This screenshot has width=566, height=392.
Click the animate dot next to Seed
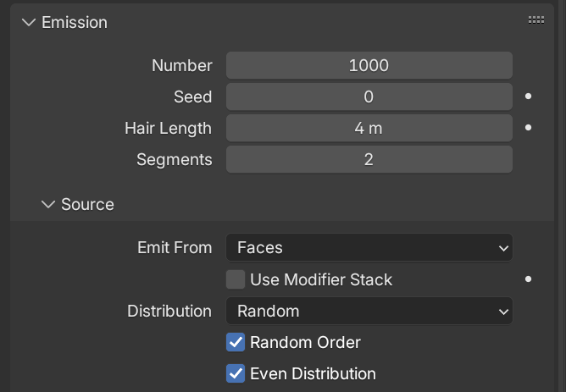528,97
